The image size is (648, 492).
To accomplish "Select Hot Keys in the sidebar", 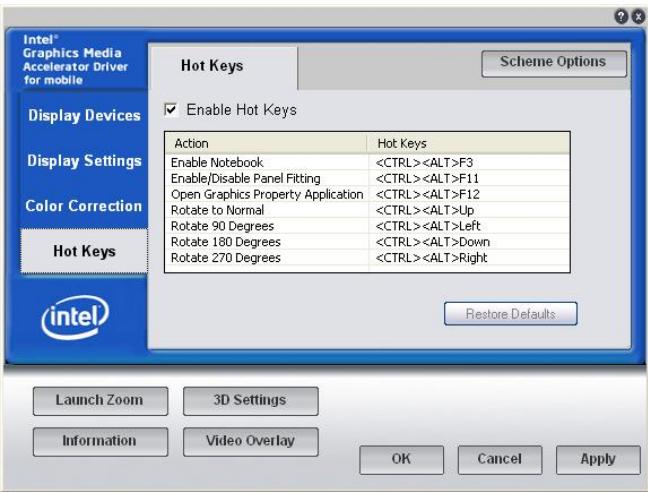I will pos(84,251).
